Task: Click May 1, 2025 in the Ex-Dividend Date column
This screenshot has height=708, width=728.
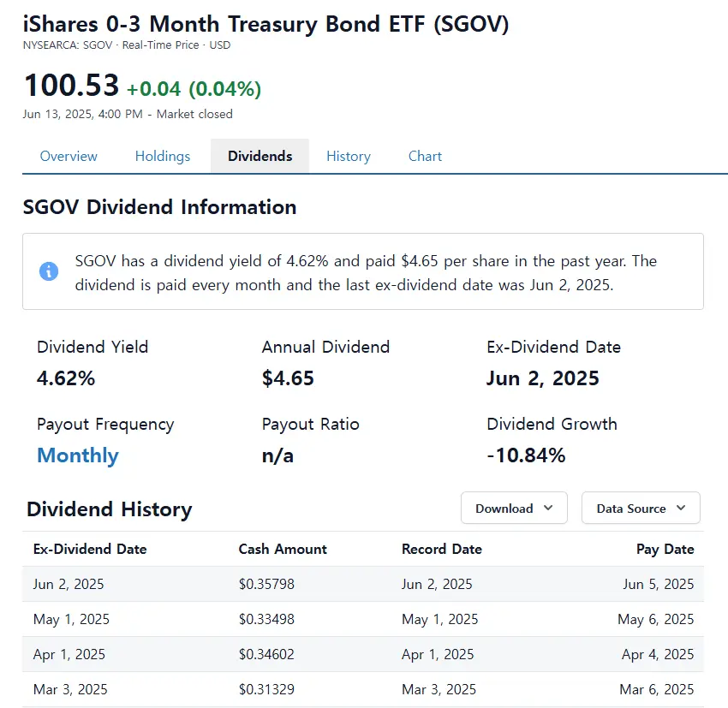Action: click(71, 619)
